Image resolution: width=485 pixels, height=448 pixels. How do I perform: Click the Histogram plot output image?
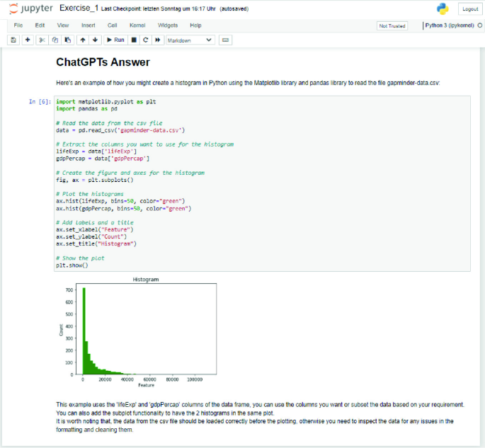pos(138,332)
